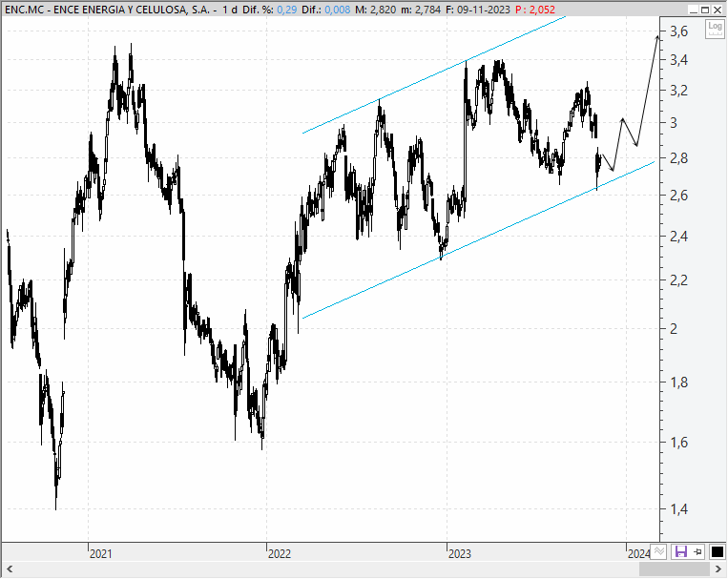Click the scrollbar left arrow
Screen dimensions: 728x579
point(10,569)
